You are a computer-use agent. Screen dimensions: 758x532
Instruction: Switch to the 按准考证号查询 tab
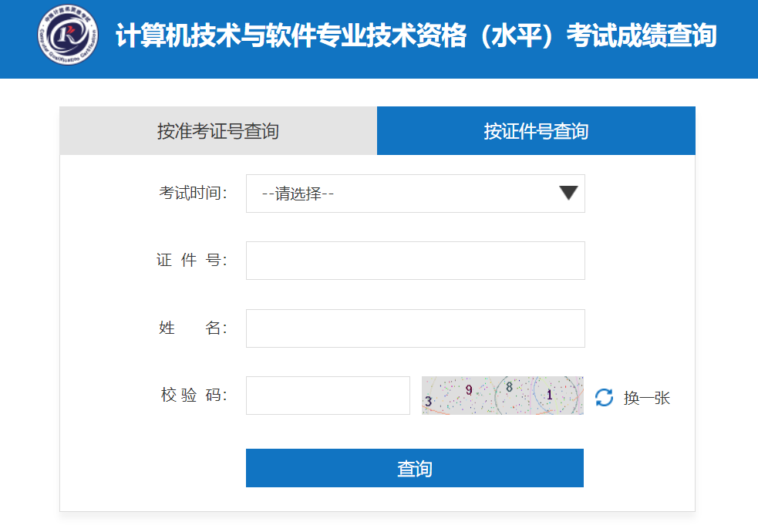[x=218, y=131]
